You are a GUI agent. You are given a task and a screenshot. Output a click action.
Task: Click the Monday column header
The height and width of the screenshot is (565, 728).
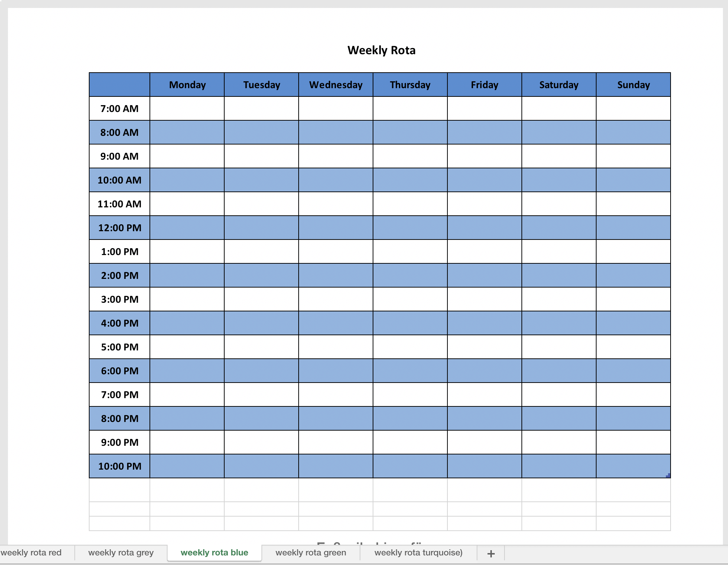[x=187, y=85]
